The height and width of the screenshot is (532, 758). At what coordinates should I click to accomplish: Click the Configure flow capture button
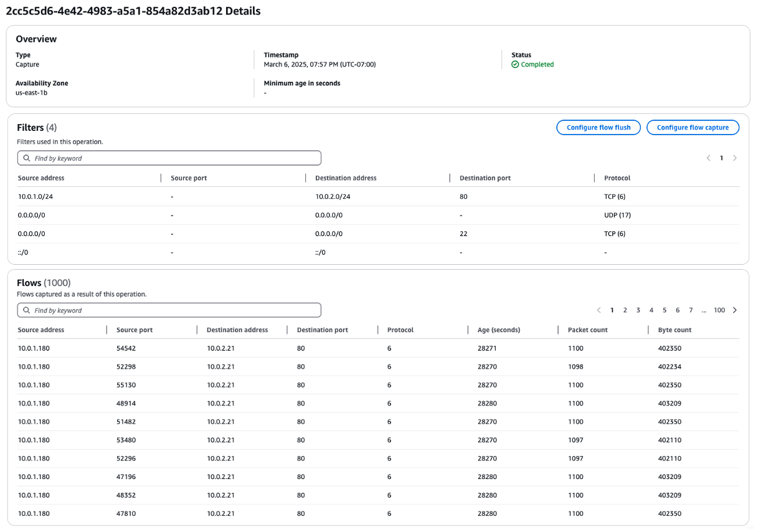(x=692, y=128)
